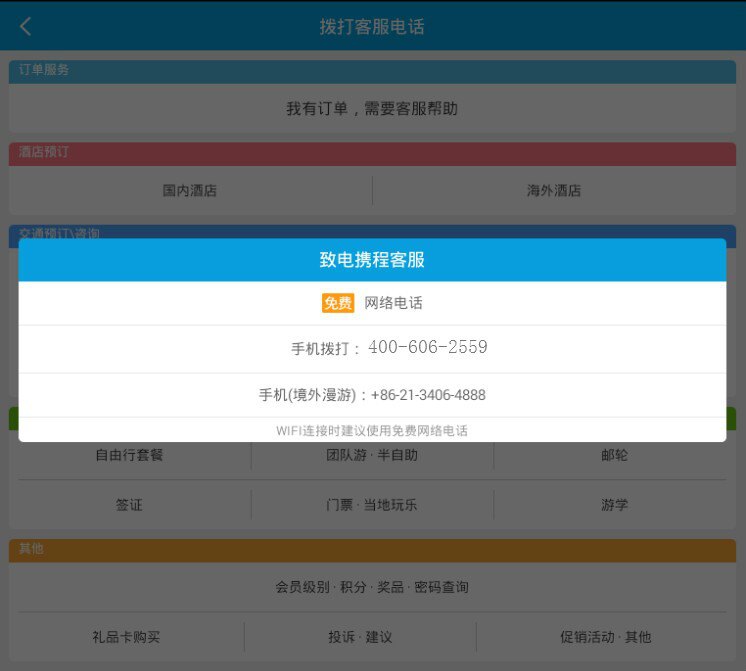Viewport: 746px width, 671px height.
Task: Call the 境外漫游 number +86-21-3406-4888
Action: (x=372, y=395)
